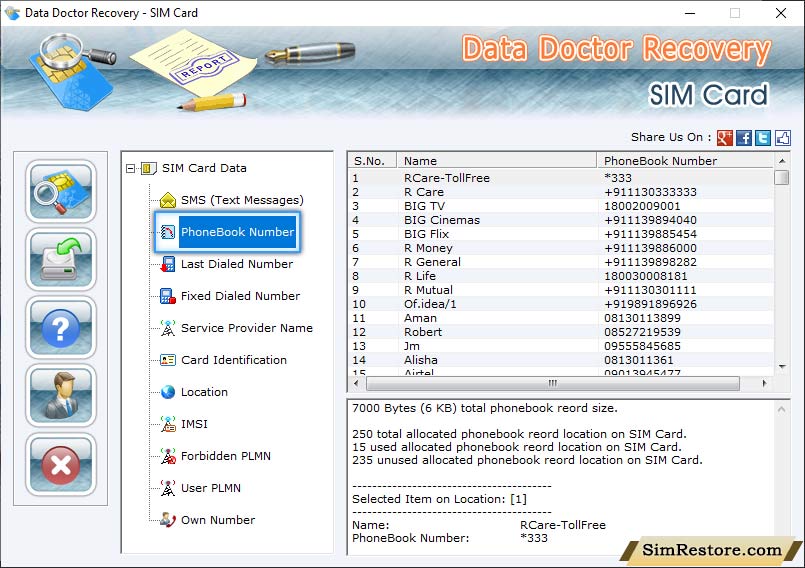Click the red X exit button
805x568 pixels.
[x=61, y=464]
